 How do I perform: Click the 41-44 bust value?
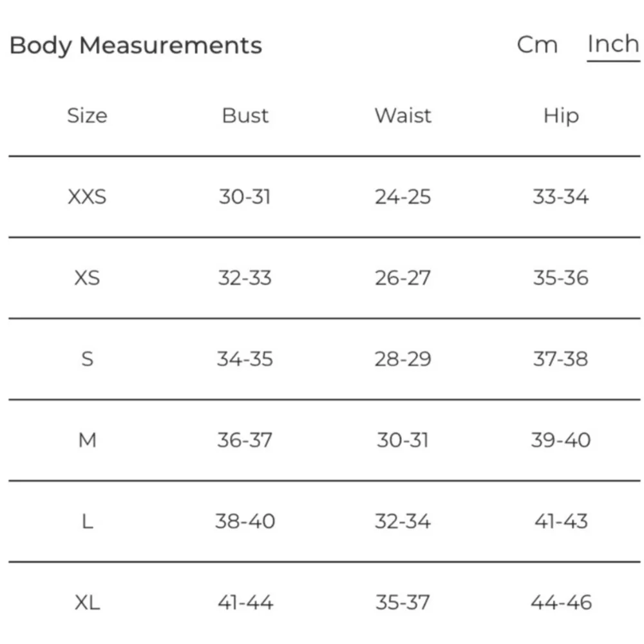[x=245, y=603]
